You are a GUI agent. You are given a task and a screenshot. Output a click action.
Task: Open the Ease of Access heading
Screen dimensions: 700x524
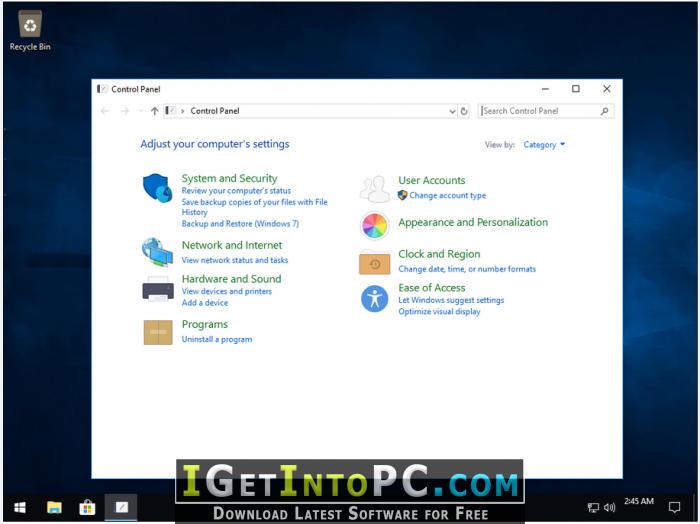[x=432, y=288]
